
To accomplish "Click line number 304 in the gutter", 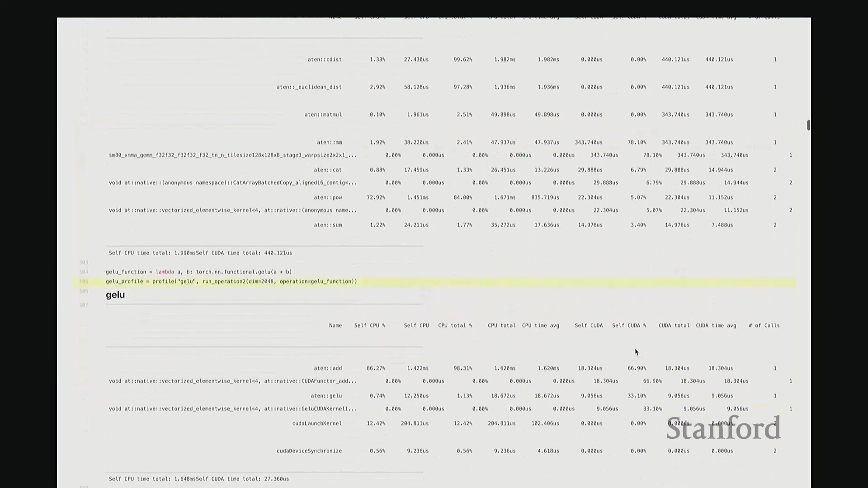I will pyautogui.click(x=84, y=272).
